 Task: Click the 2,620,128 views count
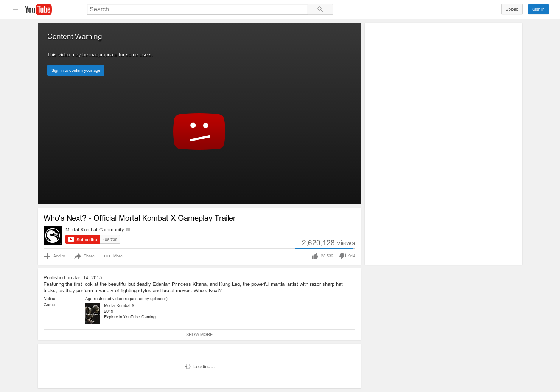point(328,243)
